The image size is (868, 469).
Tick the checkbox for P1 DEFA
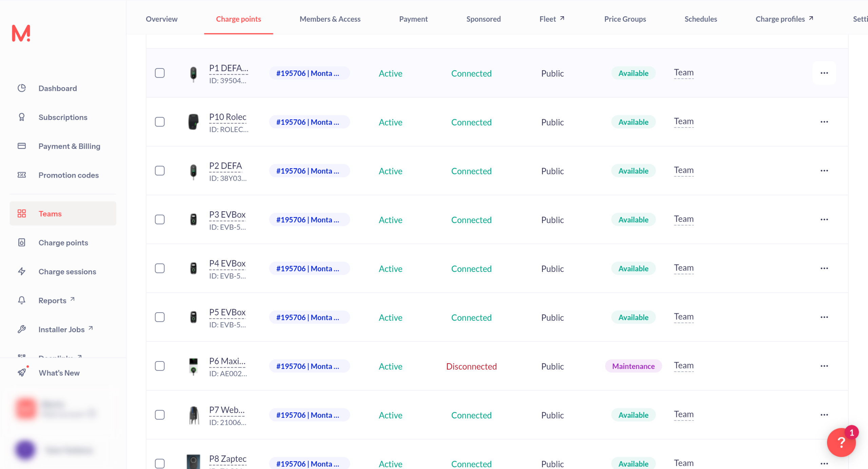pyautogui.click(x=160, y=73)
